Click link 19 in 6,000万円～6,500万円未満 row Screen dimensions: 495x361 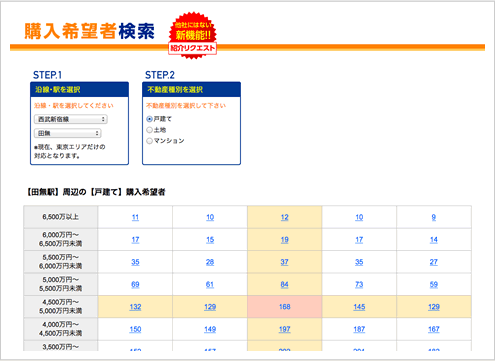285,240
